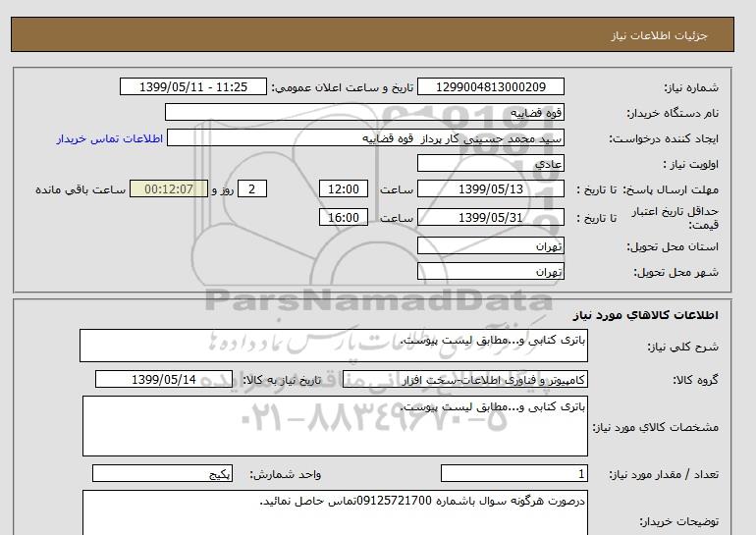
Task: Click the واحد شمارش label
Action: 286,475
